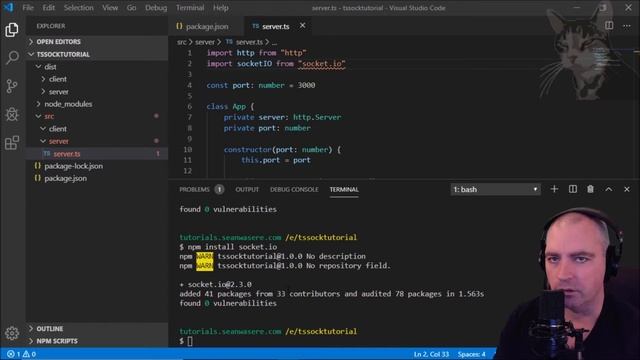The height and width of the screenshot is (360, 640).
Task: Collapse the TSSOCKTUTORIAL folder section
Action: coord(31,54)
